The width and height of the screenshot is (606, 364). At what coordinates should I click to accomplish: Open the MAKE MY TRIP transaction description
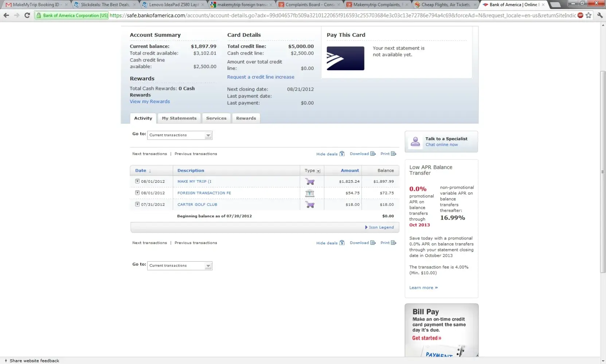tap(194, 181)
